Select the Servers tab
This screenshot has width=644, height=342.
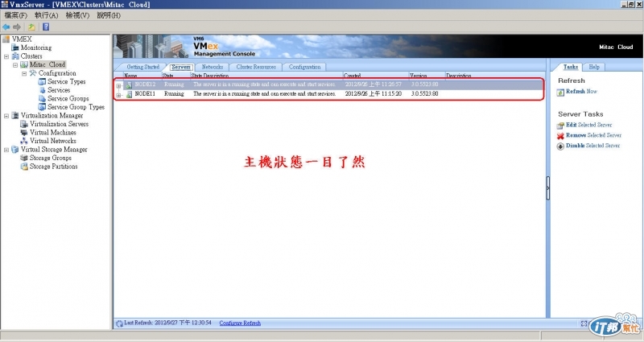[180, 67]
